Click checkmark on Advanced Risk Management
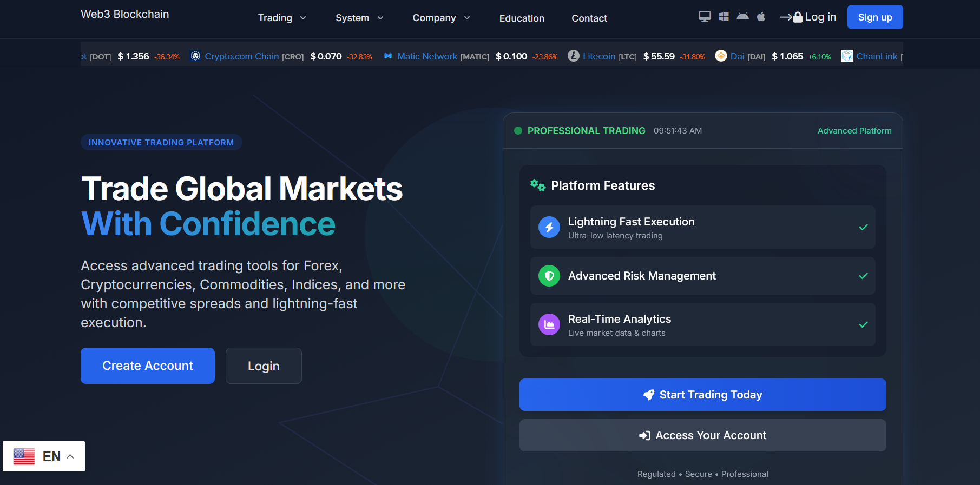980x485 pixels. point(864,276)
